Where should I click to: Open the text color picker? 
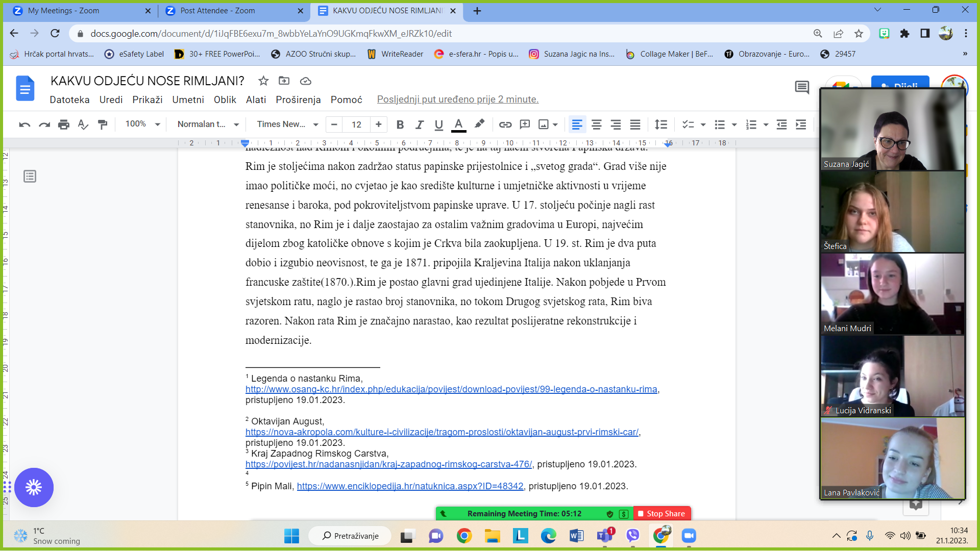coord(458,124)
